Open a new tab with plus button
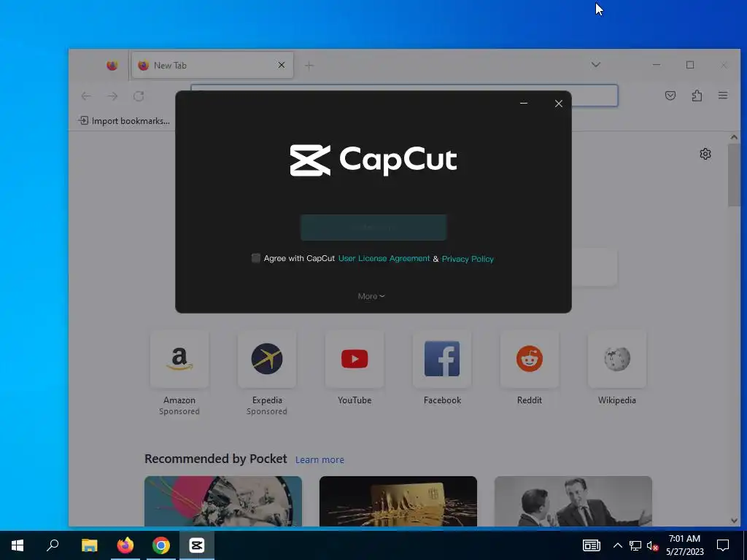The width and height of the screenshot is (747, 560). [x=309, y=66]
